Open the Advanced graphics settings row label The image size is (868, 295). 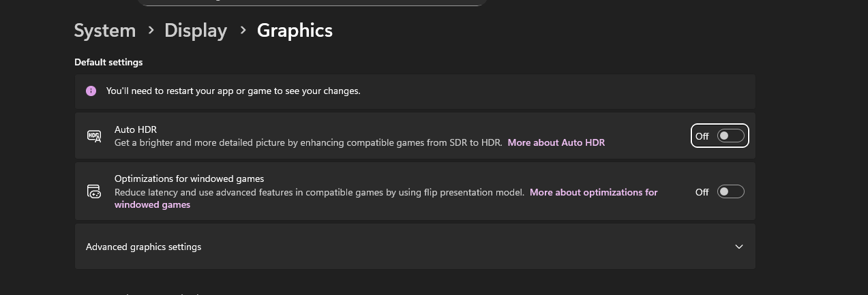[x=143, y=247]
